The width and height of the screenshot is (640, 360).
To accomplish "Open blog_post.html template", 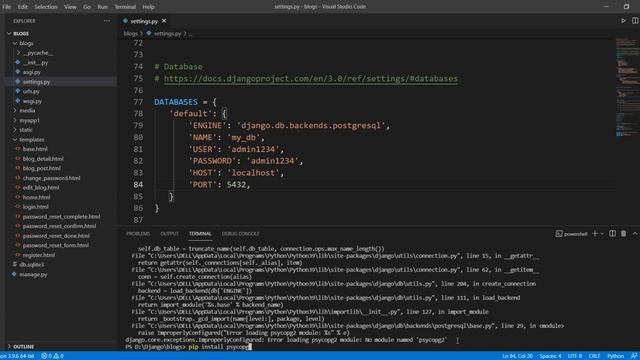I will [x=41, y=168].
